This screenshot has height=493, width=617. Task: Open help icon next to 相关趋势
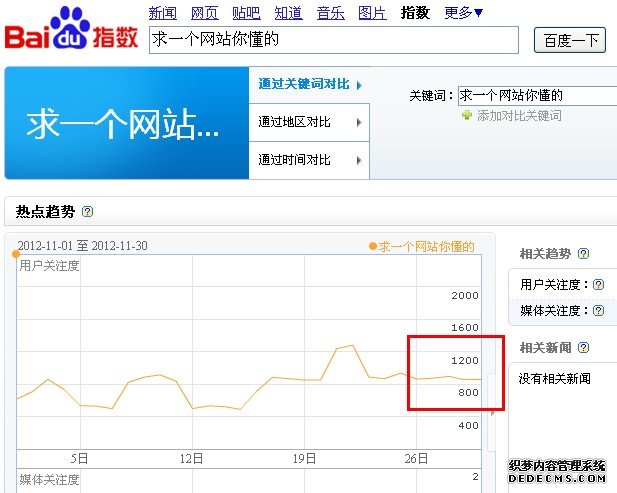click(x=583, y=254)
